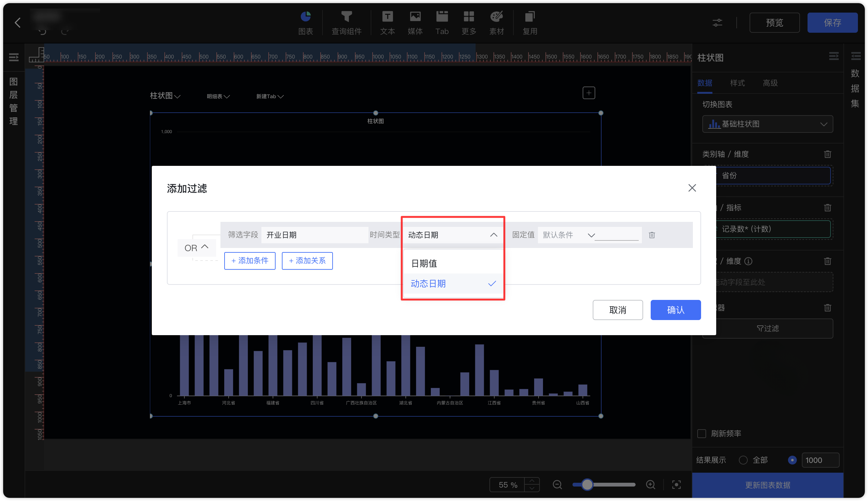Open the 媒体 media tool
The height and width of the screenshot is (501, 868).
click(415, 23)
